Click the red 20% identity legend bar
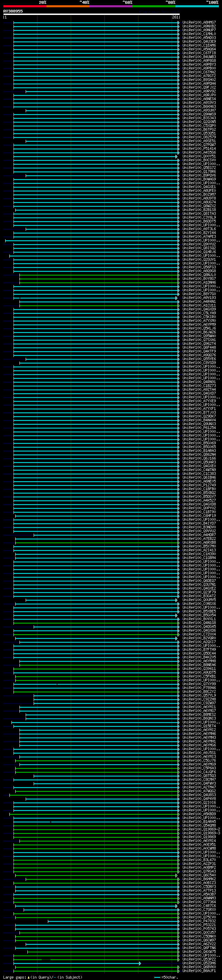222x980 pixels. click(x=25, y=6)
